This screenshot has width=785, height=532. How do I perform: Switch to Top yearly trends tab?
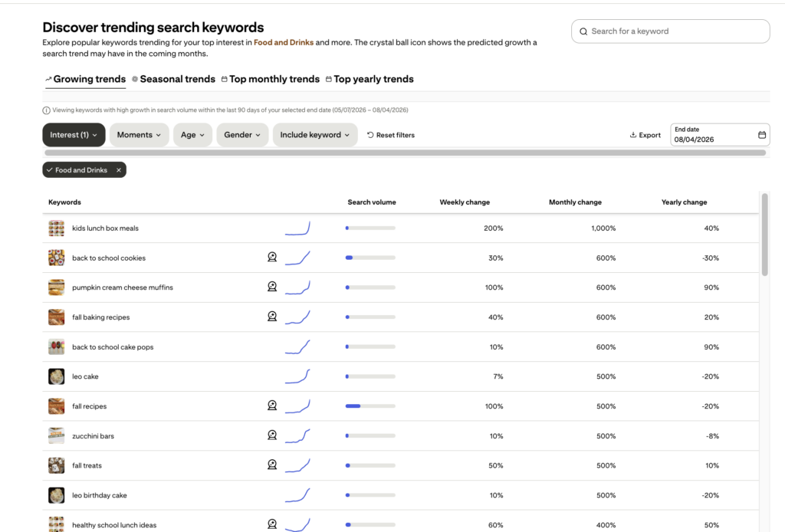pos(370,79)
